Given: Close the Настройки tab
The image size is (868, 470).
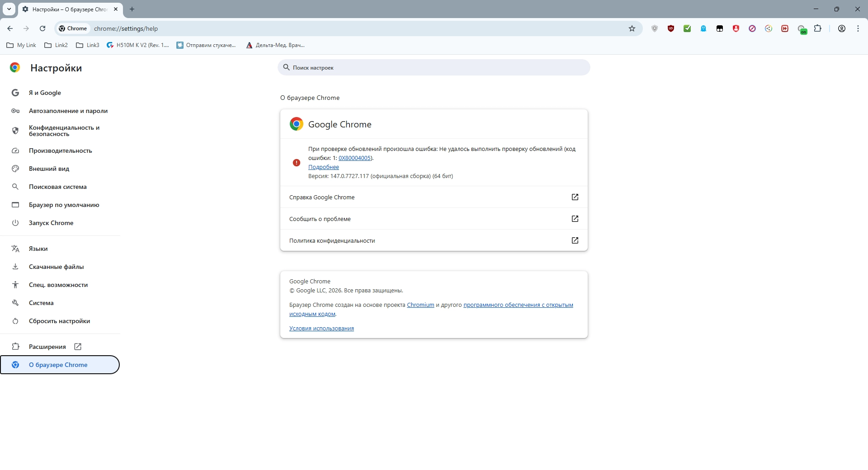Looking at the screenshot, I should (116, 9).
